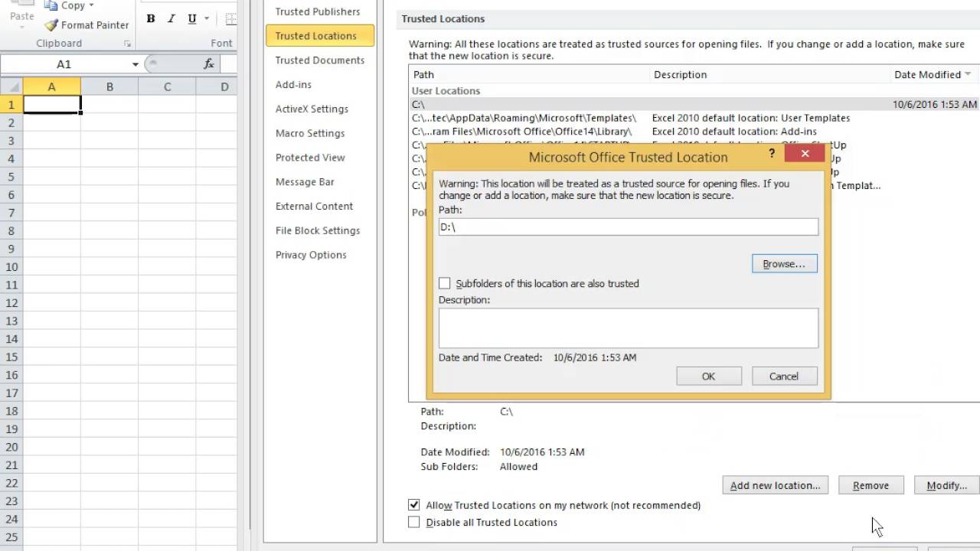Image resolution: width=980 pixels, height=551 pixels.
Task: Select column C header
Action: point(167,86)
